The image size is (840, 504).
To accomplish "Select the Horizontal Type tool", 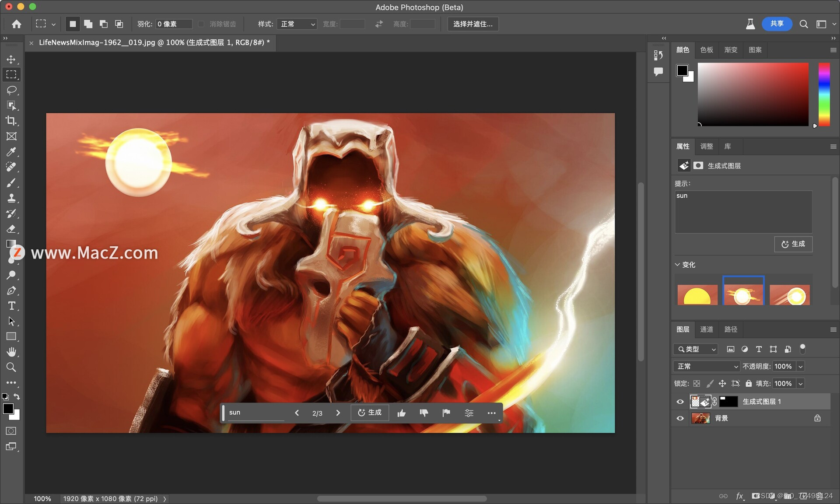I will [11, 306].
